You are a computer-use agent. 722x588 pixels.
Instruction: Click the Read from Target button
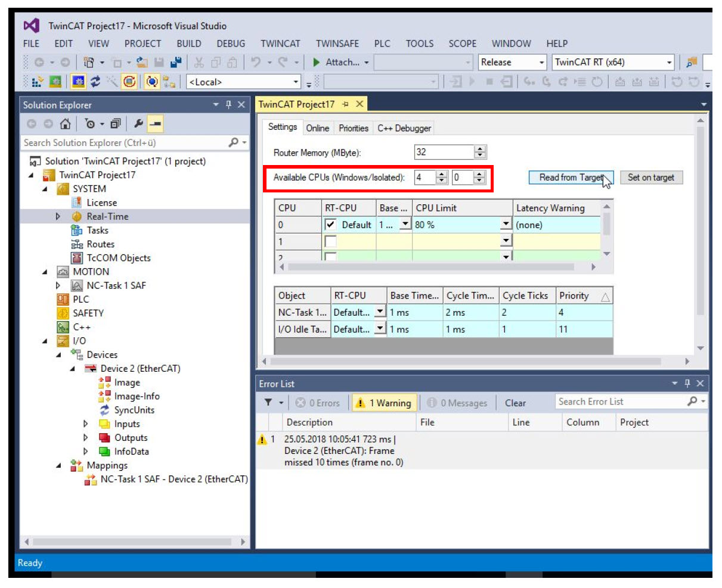(x=571, y=178)
